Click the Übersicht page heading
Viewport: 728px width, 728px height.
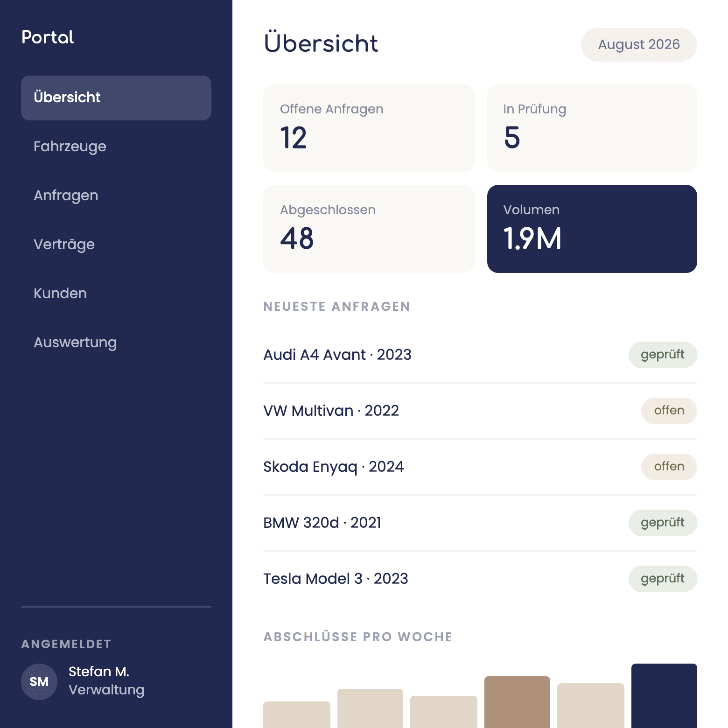pos(321,43)
